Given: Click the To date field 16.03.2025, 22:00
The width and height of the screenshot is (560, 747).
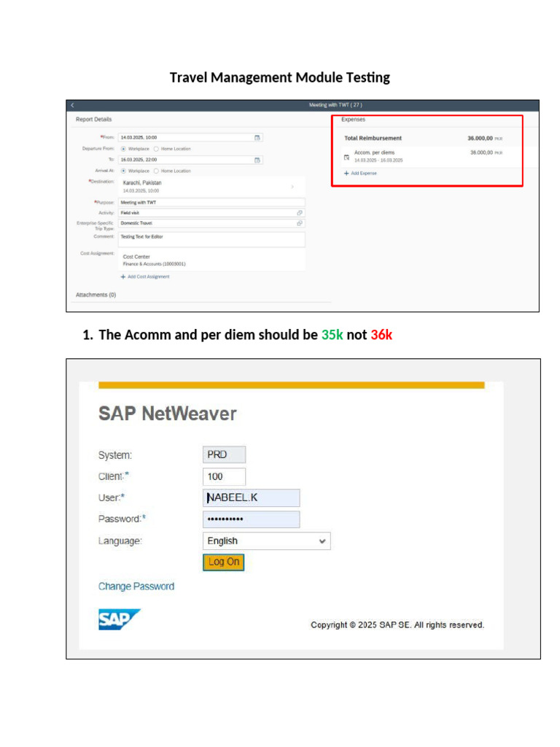Looking at the screenshot, I should 190,160.
